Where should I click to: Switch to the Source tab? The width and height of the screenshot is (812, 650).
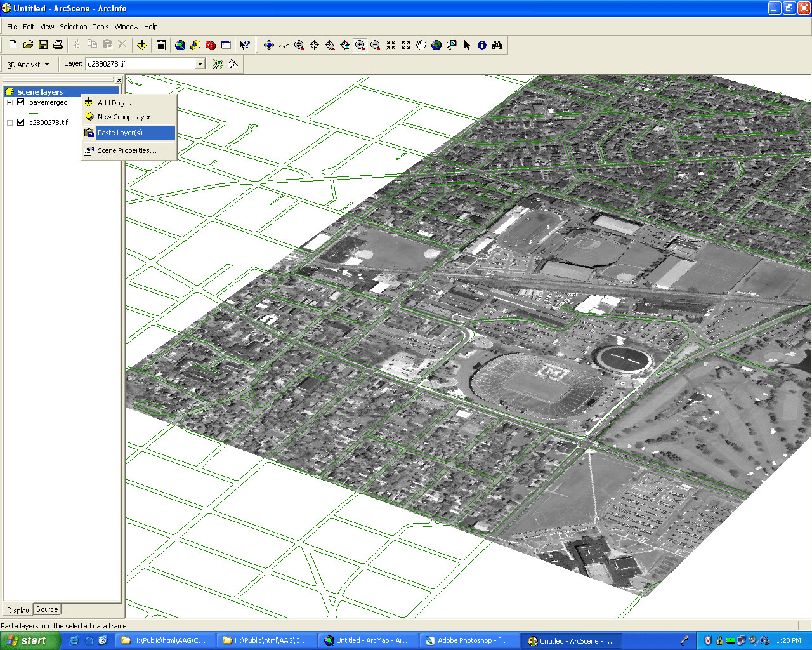coord(47,609)
